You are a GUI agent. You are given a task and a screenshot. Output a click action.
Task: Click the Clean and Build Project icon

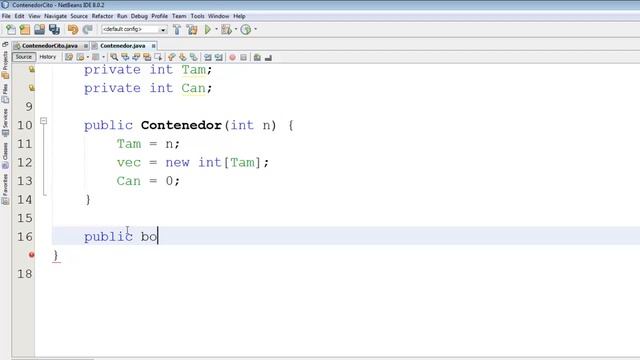(x=192, y=29)
